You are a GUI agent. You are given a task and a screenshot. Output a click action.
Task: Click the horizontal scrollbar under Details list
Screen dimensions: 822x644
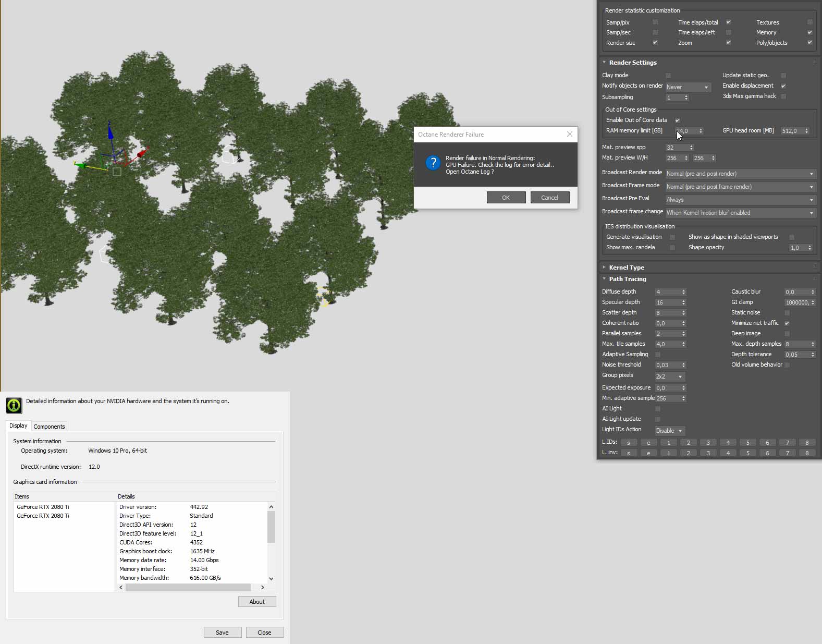(x=188, y=587)
